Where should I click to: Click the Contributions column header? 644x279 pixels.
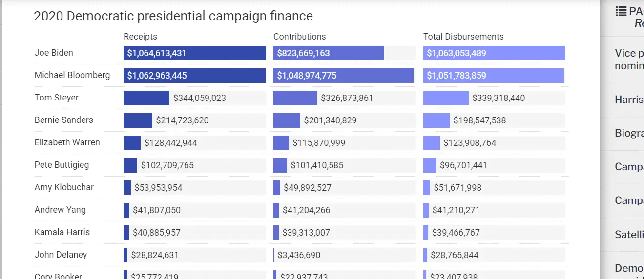[300, 37]
